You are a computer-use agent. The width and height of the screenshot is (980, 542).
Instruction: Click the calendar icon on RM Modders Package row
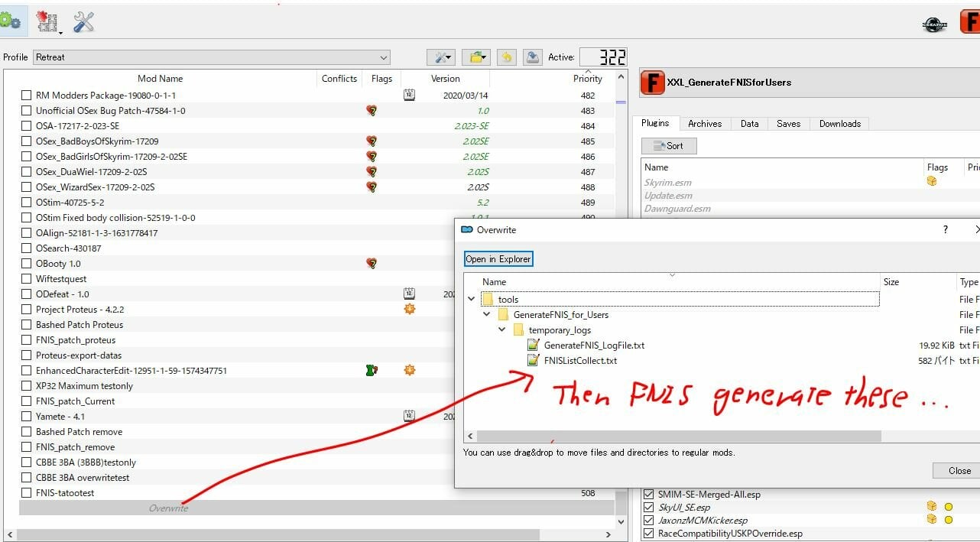[x=410, y=96]
